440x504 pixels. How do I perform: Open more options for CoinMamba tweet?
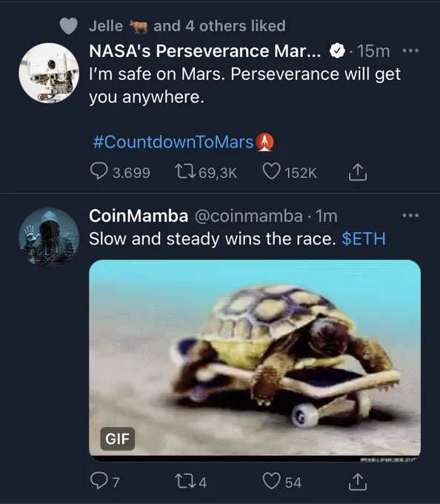pyautogui.click(x=411, y=215)
